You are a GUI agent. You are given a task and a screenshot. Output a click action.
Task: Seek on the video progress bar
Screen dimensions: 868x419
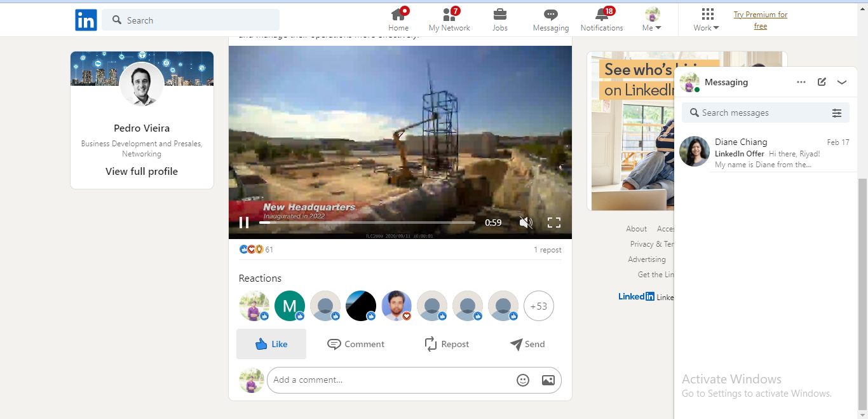click(x=367, y=223)
